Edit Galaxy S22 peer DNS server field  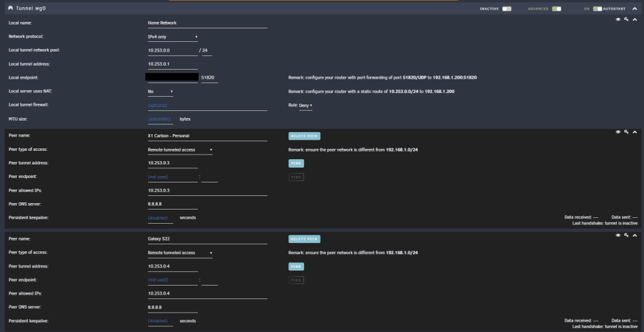173,308
